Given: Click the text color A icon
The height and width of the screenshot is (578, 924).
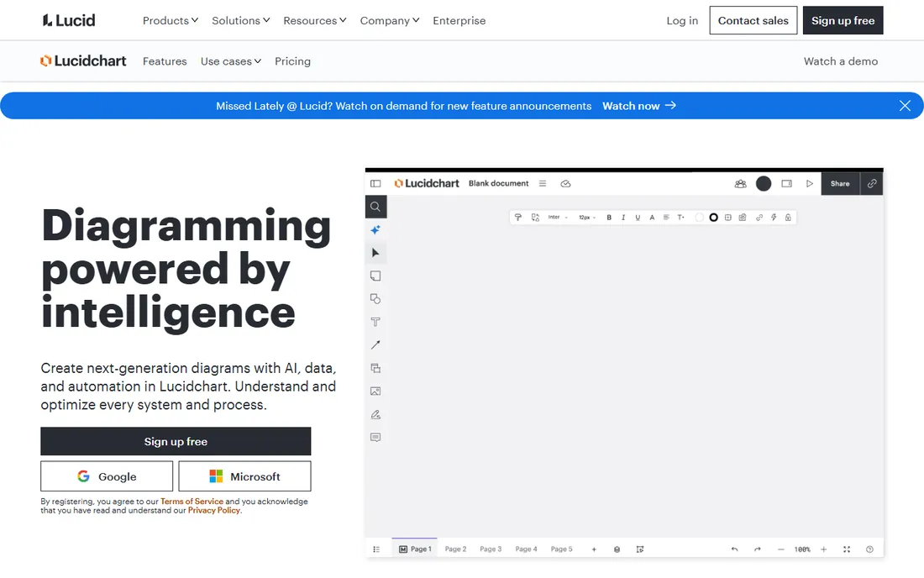Looking at the screenshot, I should (x=652, y=218).
